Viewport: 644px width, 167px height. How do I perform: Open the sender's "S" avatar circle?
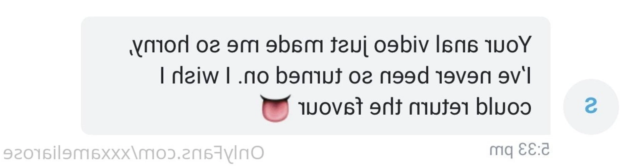591,107
